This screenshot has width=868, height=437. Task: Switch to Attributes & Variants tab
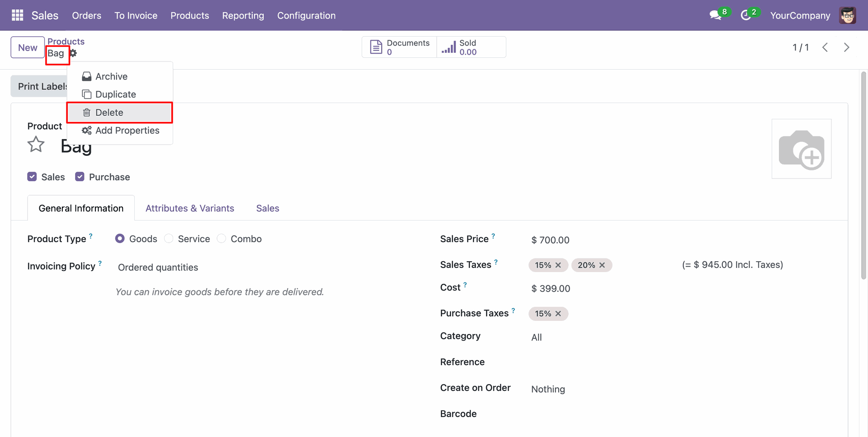pyautogui.click(x=190, y=208)
